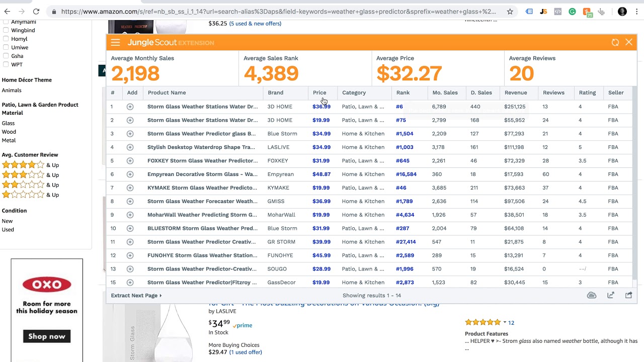Open the Jungle Scout hamburger menu
Viewport: 644px width, 362px height.
115,43
